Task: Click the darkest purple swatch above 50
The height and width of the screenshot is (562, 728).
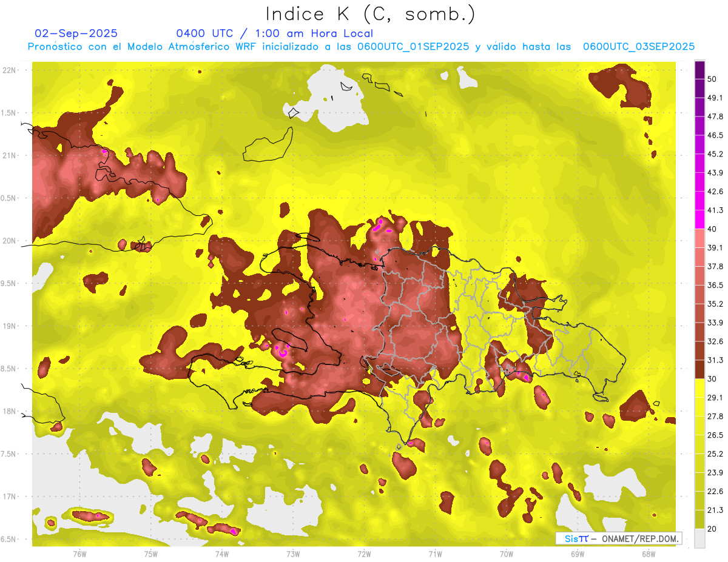Action: pyautogui.click(x=699, y=70)
